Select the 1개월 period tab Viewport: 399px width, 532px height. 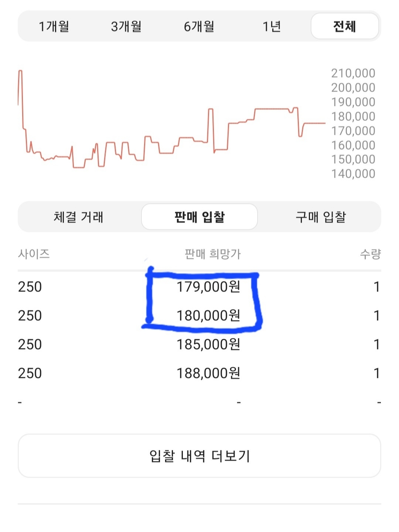click(x=54, y=26)
